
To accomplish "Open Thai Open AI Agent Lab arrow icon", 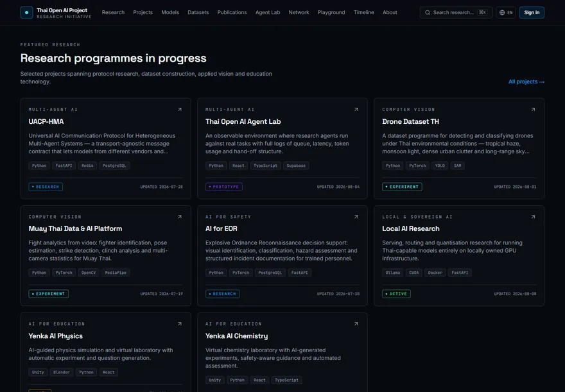I will (356, 110).
